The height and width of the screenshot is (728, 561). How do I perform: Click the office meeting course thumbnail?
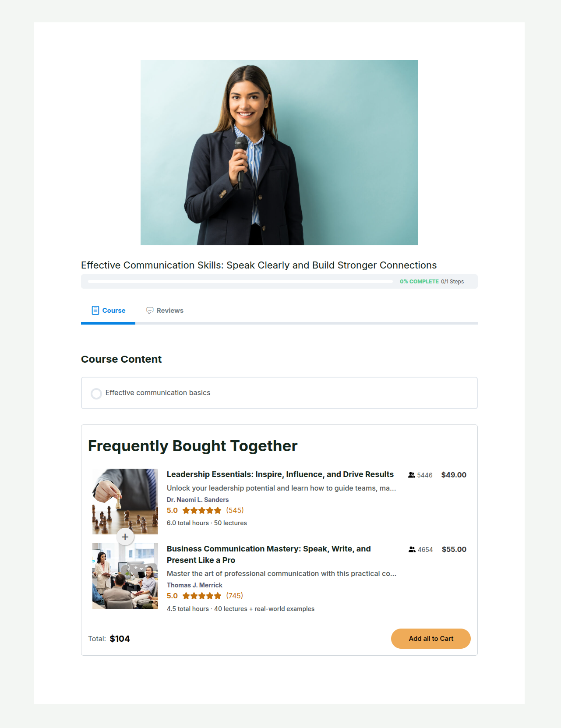pyautogui.click(x=125, y=576)
